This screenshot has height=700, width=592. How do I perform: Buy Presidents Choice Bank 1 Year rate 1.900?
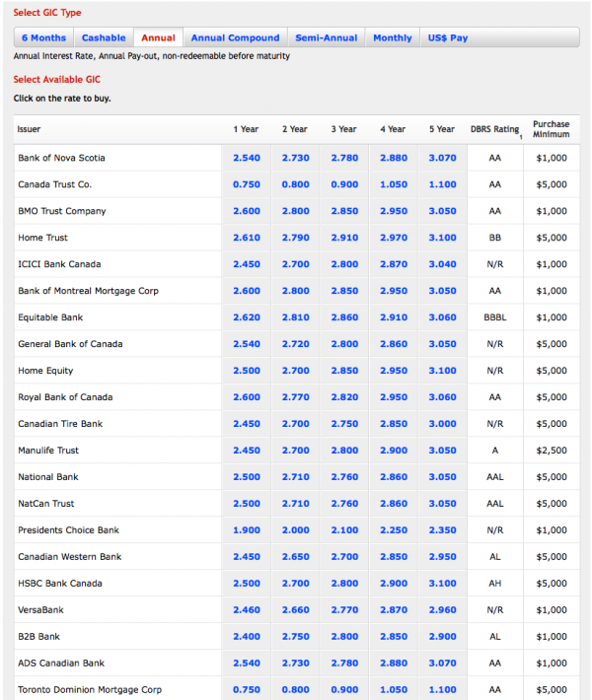coord(247,529)
